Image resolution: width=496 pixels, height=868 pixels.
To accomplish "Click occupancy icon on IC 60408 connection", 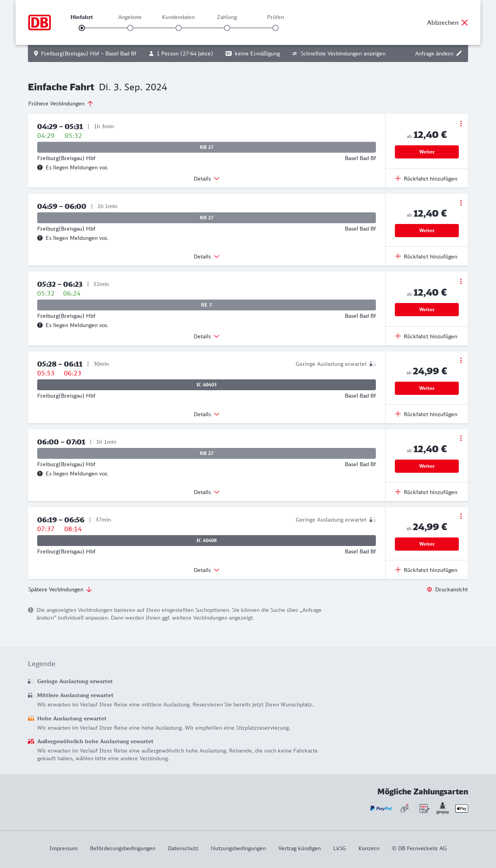I will (373, 520).
